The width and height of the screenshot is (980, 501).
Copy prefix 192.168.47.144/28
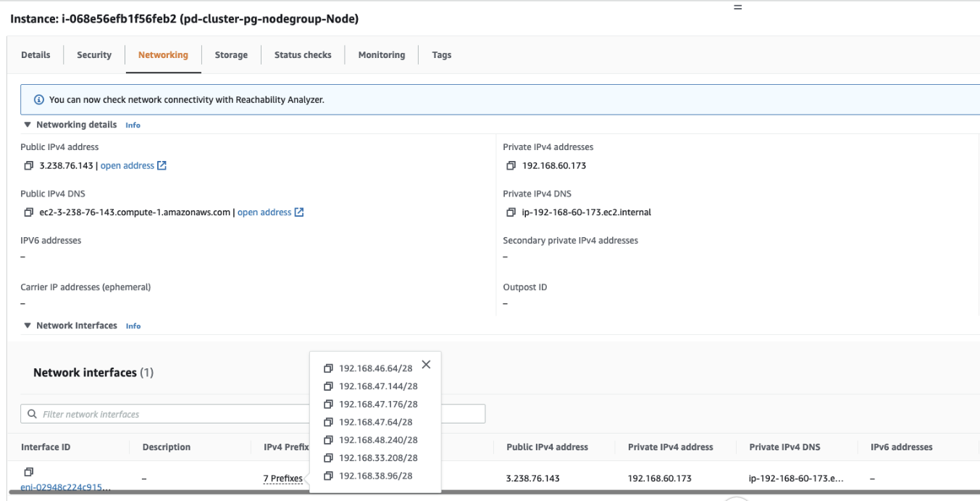pos(328,386)
